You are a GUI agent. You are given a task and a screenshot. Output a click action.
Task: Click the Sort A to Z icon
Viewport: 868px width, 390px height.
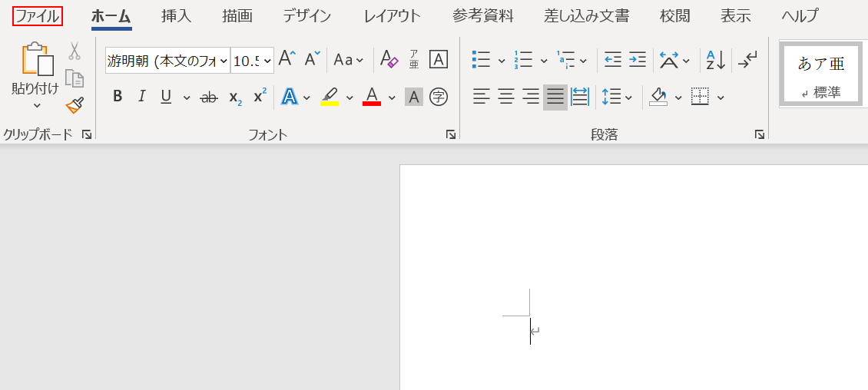click(716, 60)
